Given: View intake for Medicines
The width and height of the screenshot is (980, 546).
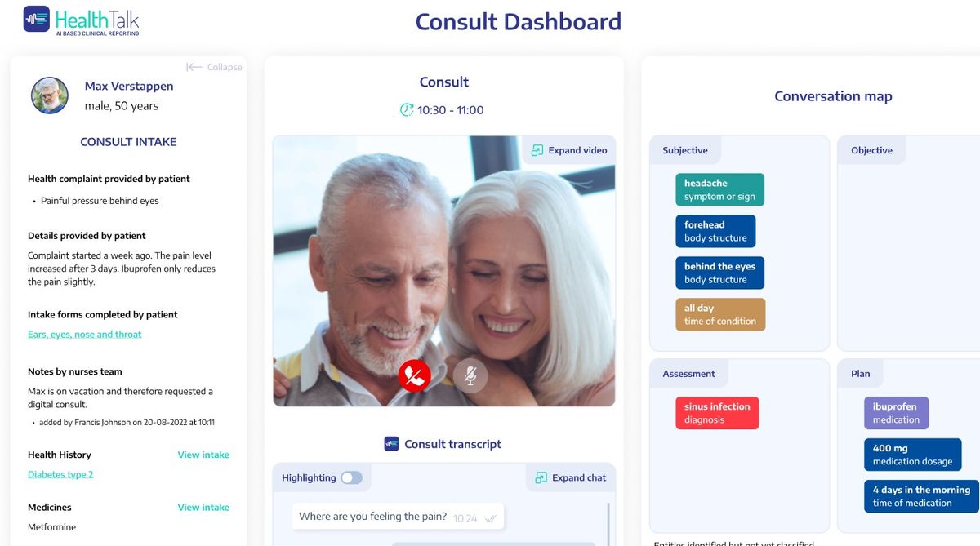Looking at the screenshot, I should pyautogui.click(x=203, y=507).
